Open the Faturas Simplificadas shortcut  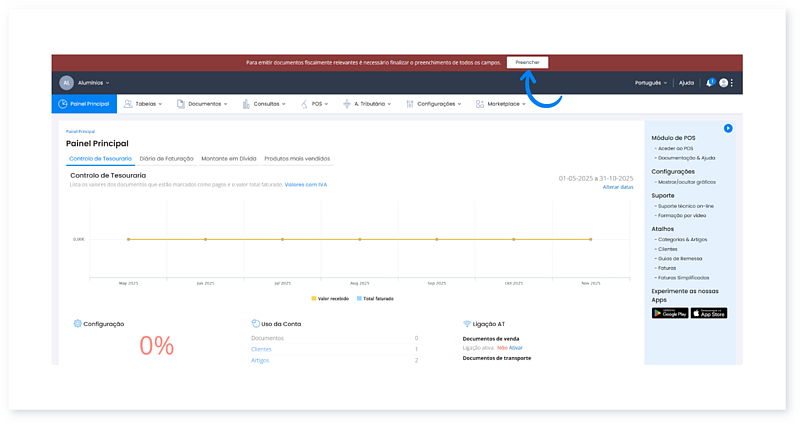click(685, 277)
